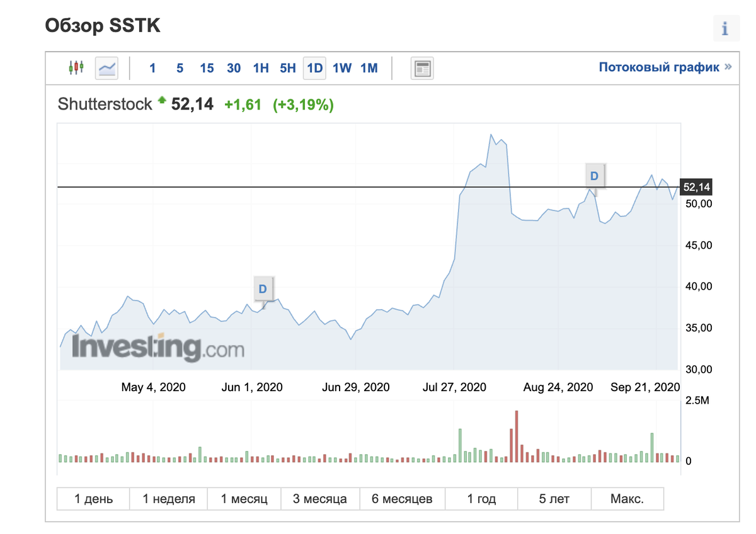Select the 5 minute interval
This screenshot has height=534, width=756.
pyautogui.click(x=180, y=68)
